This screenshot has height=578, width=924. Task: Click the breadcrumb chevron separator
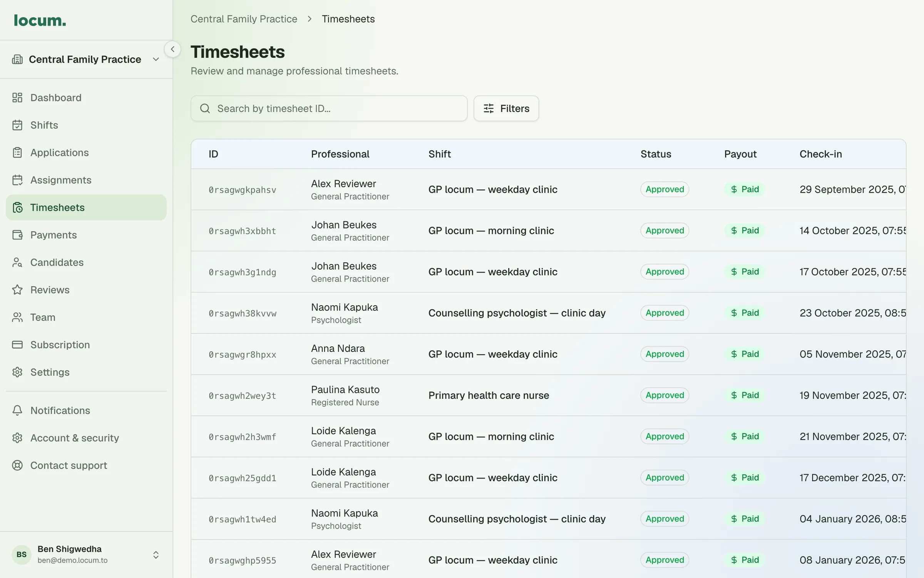tap(310, 19)
